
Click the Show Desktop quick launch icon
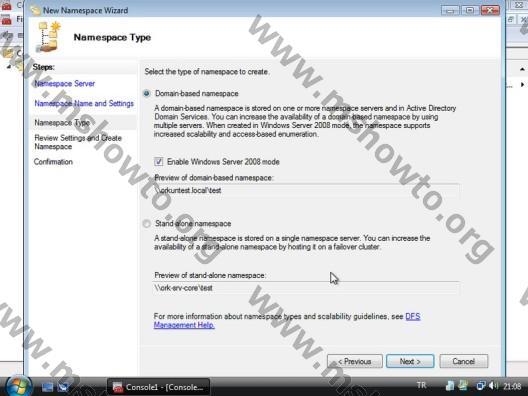tap(47, 387)
